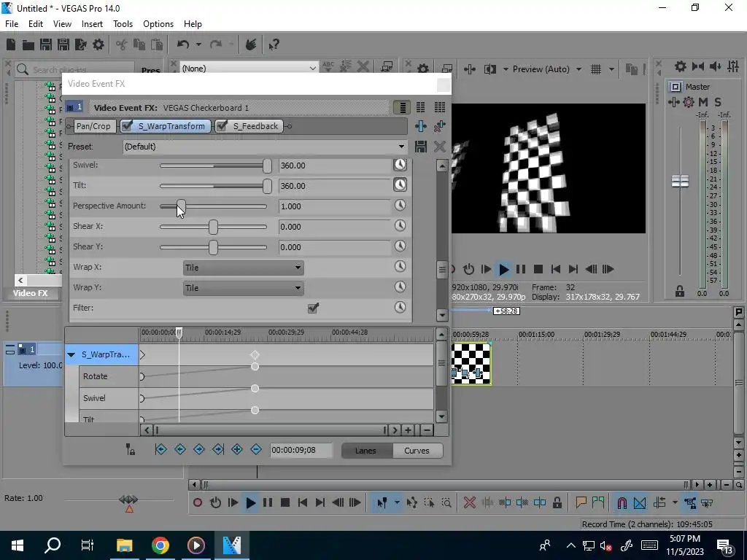This screenshot has height=560, width=747.
Task: Toggle Master bus Mute M button
Action: coord(703,102)
